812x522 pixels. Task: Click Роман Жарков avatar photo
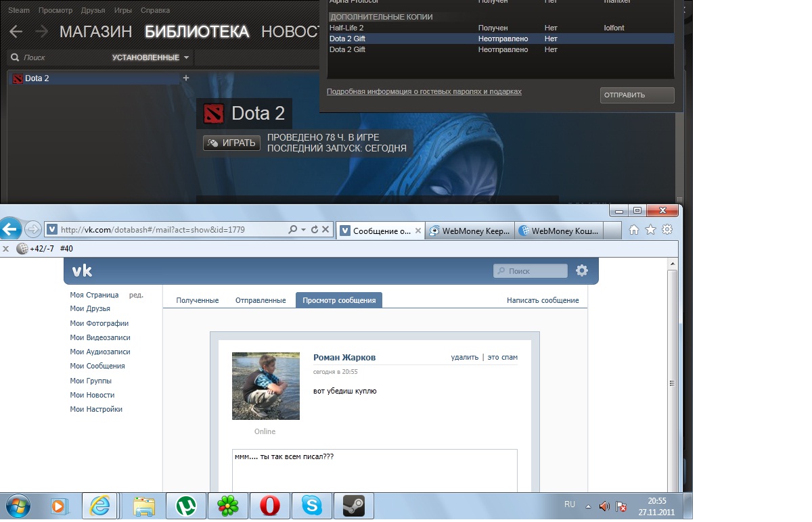pyautogui.click(x=266, y=386)
